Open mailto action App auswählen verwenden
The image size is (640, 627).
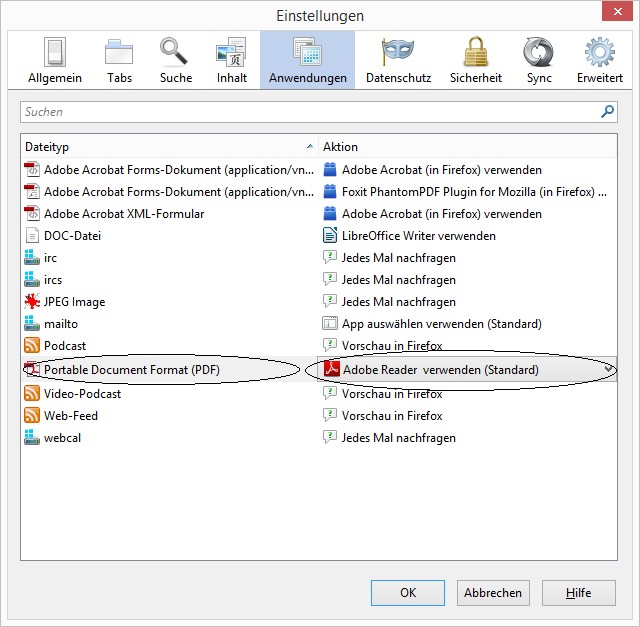click(x=468, y=324)
